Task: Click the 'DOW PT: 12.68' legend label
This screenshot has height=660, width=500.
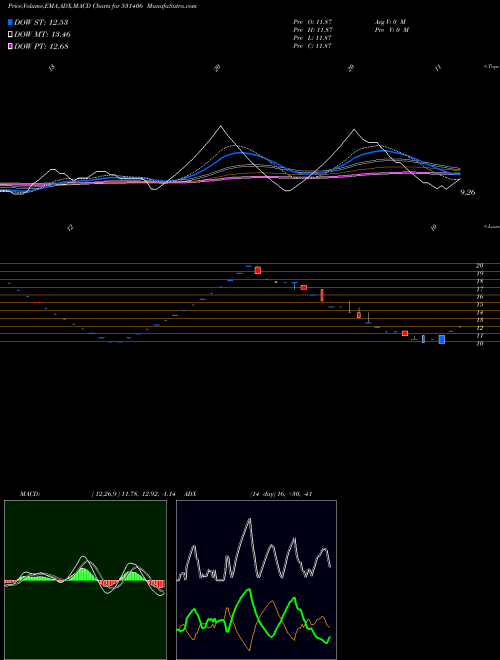Action: pos(41,46)
